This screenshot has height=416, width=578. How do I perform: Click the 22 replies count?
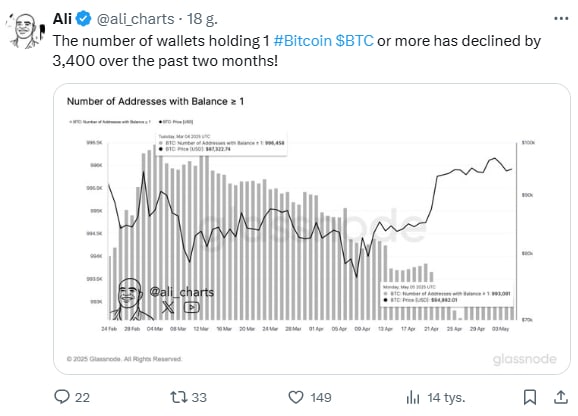click(x=82, y=397)
